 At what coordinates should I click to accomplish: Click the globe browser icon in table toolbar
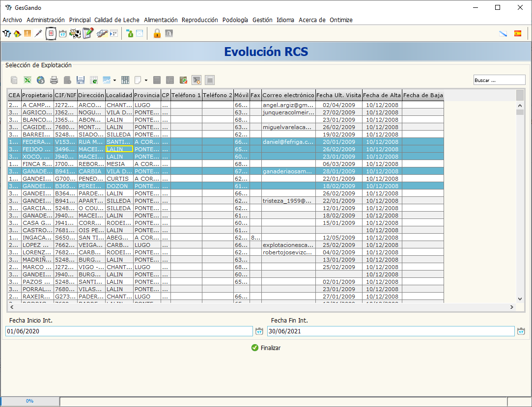41,80
